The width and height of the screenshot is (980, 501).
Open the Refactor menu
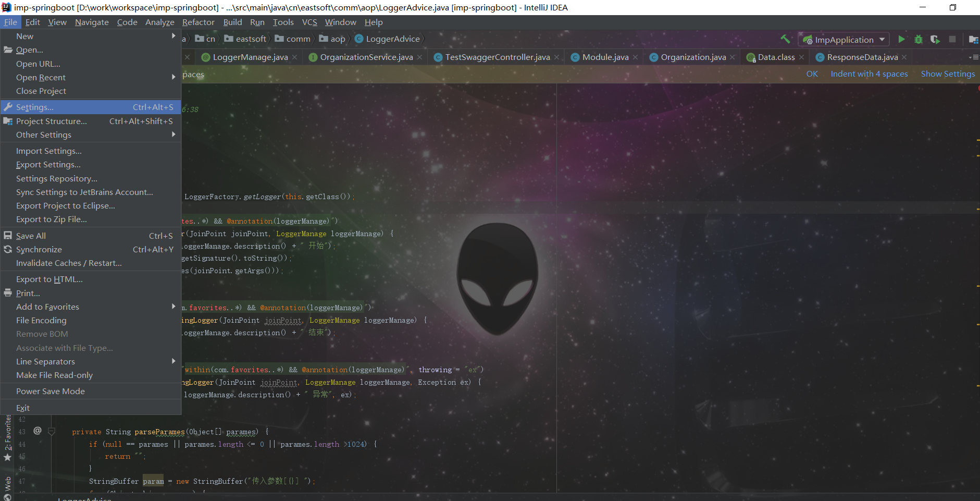(x=199, y=22)
